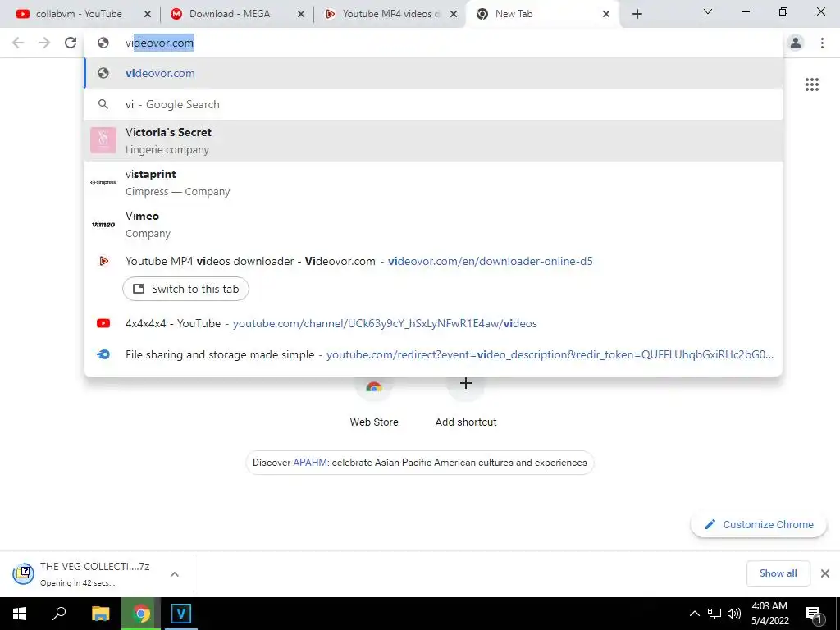
Task: Open a new tab with the plus button
Action: (x=637, y=14)
